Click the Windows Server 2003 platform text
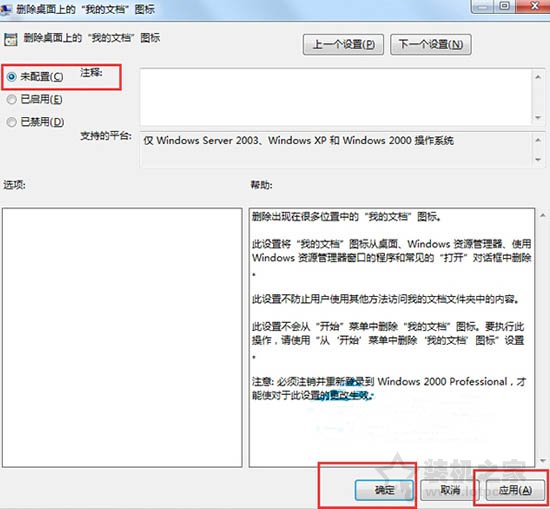The height and width of the screenshot is (509, 550). point(299,141)
